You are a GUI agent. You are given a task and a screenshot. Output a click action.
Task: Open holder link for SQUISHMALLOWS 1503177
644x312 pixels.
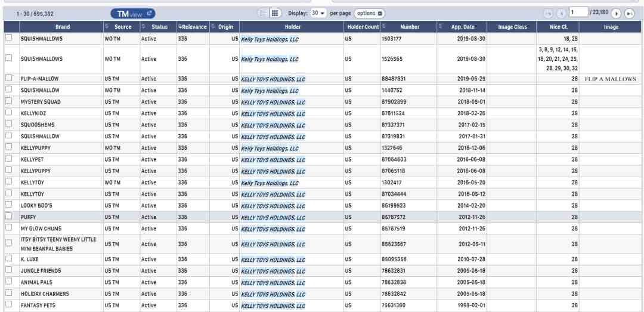[270, 39]
